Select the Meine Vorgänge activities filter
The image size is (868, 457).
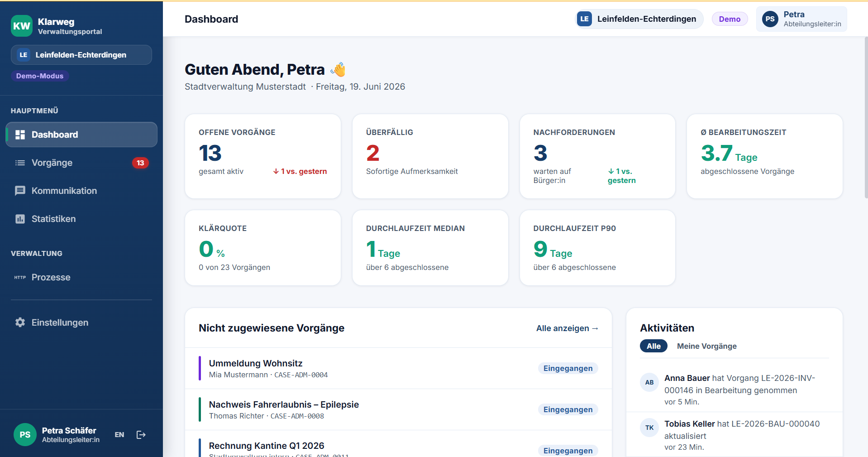[707, 346]
